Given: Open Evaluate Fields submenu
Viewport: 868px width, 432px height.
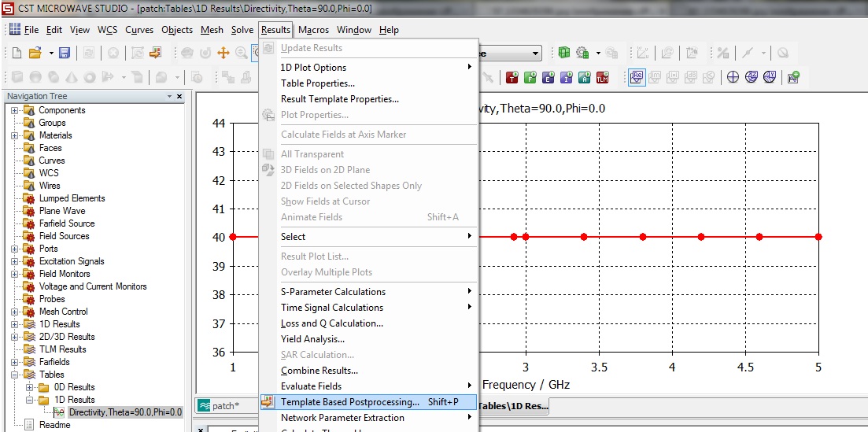Looking at the screenshot, I should tap(368, 386).
